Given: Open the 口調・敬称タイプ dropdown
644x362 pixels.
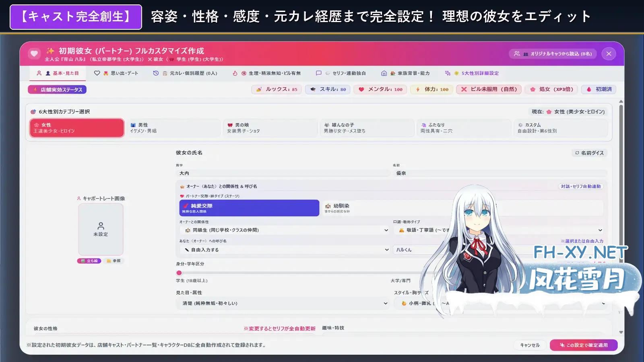Looking at the screenshot, I should [499, 230].
